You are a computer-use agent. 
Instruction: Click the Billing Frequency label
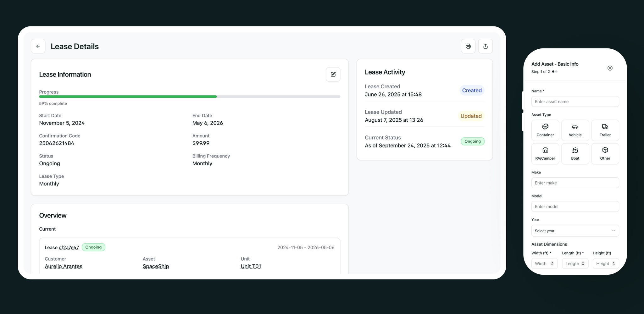pos(211,156)
